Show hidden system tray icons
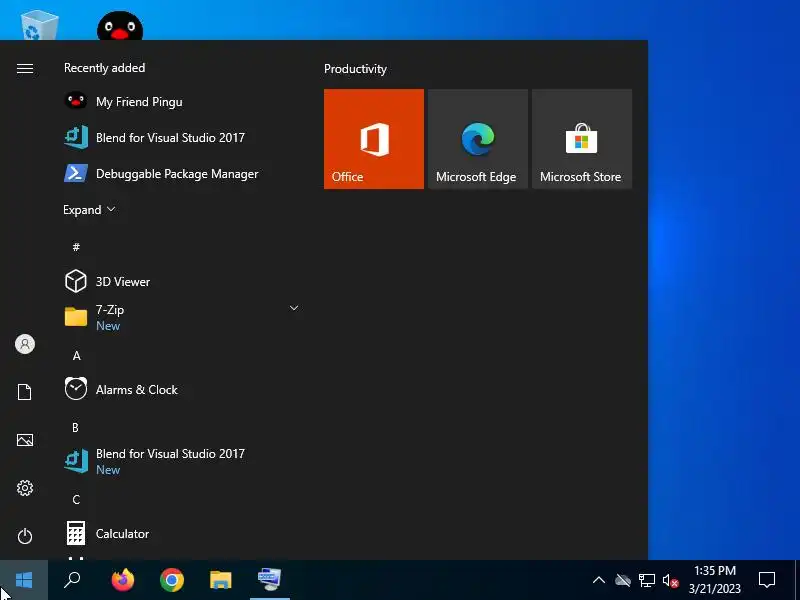 click(x=599, y=580)
